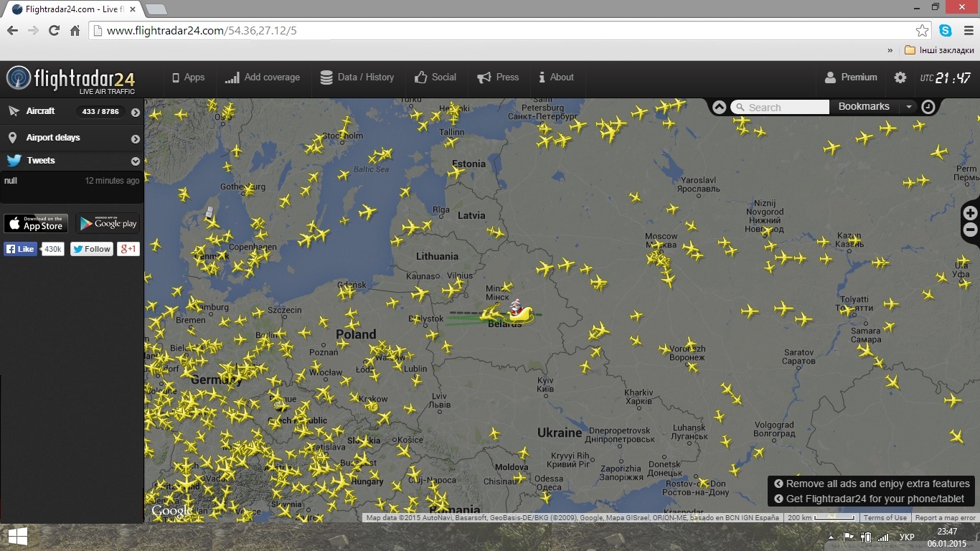Click the Premium account link
980x551 pixels.
851,77
